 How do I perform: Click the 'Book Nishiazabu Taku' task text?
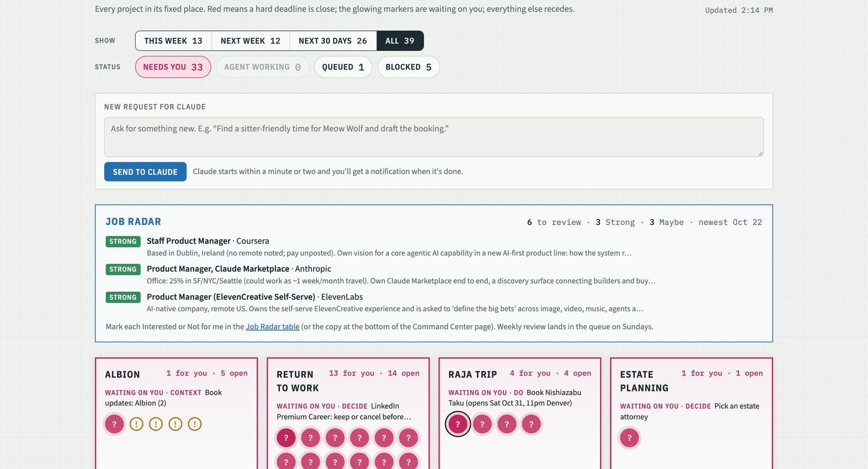[515, 397]
